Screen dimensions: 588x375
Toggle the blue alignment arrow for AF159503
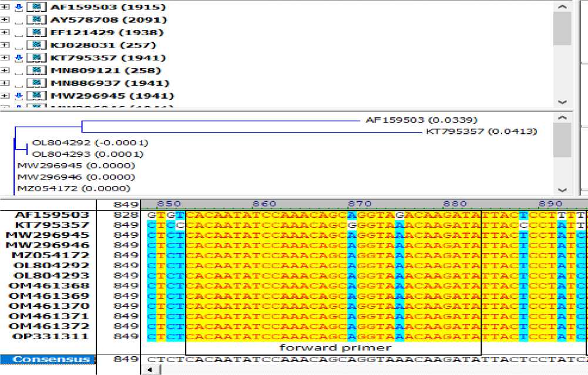pos(19,8)
